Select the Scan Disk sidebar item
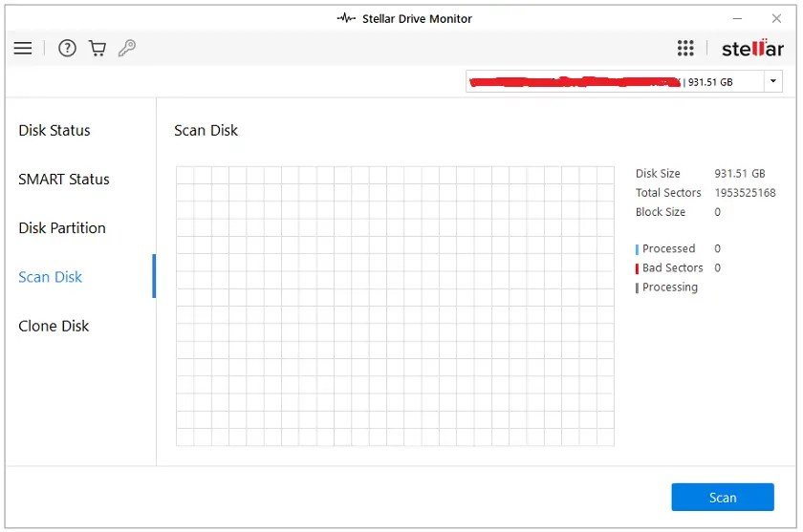The width and height of the screenshot is (803, 532). 50,277
